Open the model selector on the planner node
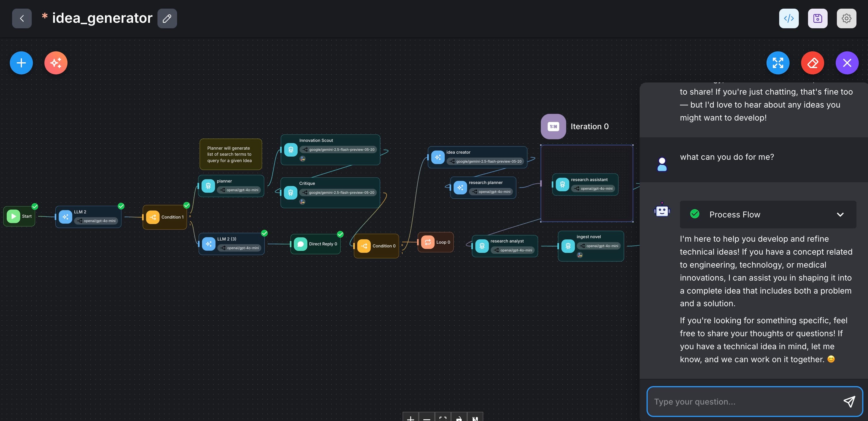Viewport: 868px width, 421px height. [x=240, y=190]
